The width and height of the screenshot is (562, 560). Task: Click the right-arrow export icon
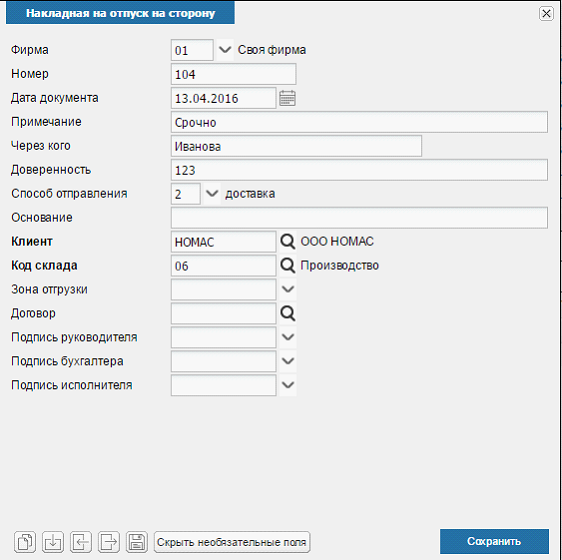pyautogui.click(x=109, y=541)
